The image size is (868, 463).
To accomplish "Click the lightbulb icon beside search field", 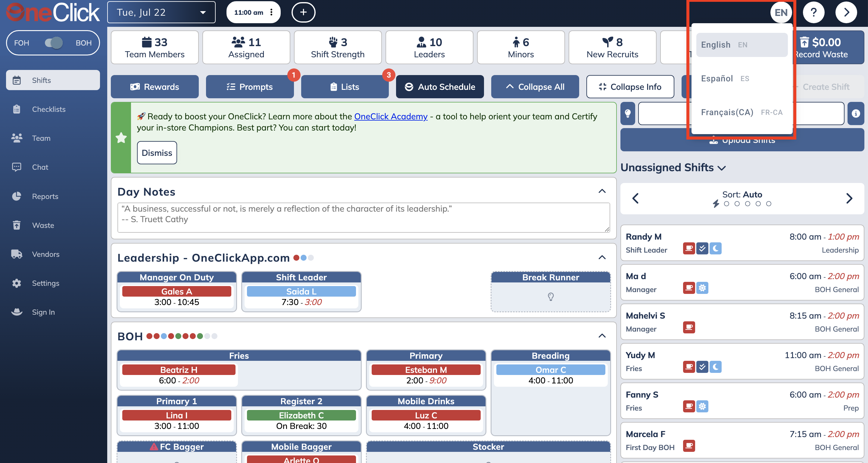I will (x=628, y=114).
